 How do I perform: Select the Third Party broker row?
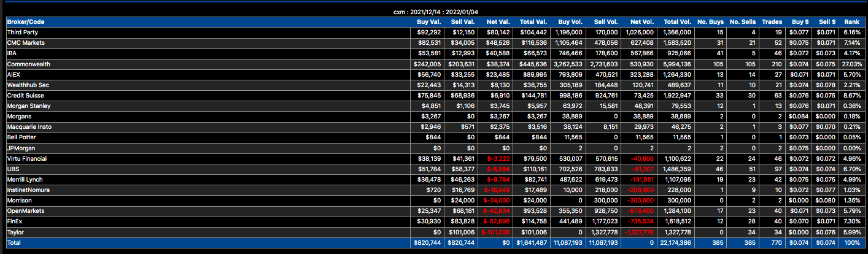[434, 32]
